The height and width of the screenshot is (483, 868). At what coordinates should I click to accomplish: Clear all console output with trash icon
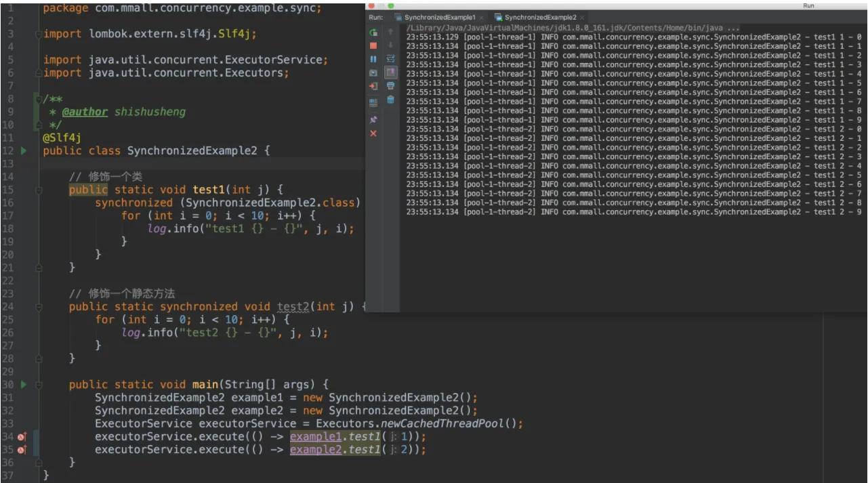(x=391, y=100)
